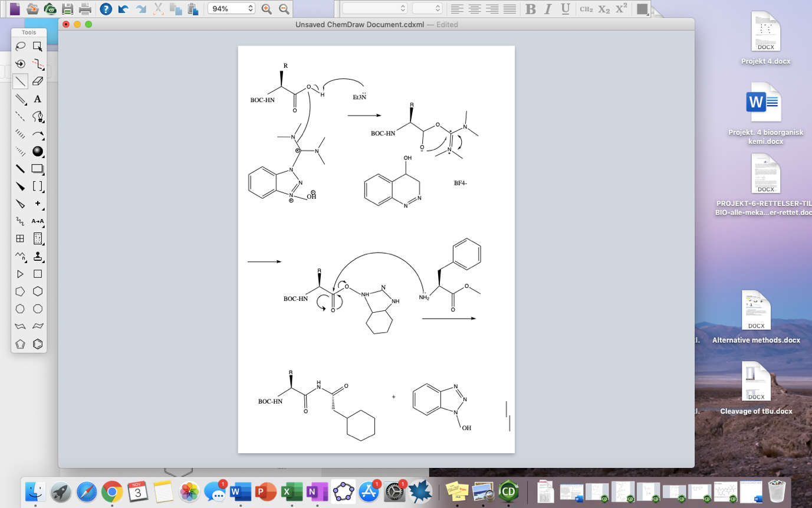
Task: Open Projekt 4.docx on the desktop
Action: tap(766, 38)
